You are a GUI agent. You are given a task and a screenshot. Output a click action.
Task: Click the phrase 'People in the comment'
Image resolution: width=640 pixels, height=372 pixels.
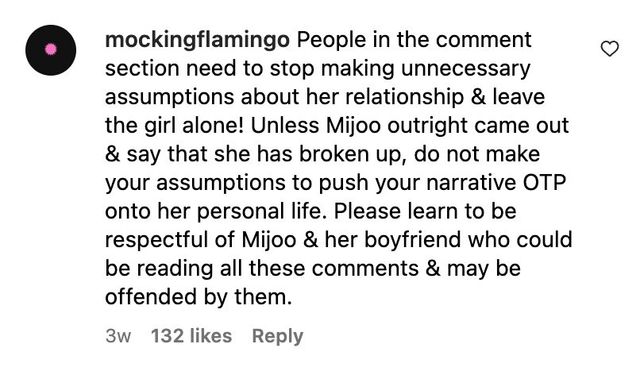tap(414, 40)
